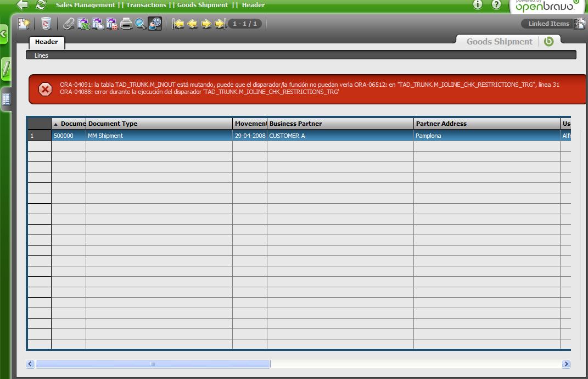The height and width of the screenshot is (379, 588).
Task: Open Linked Items
Action: [548, 24]
